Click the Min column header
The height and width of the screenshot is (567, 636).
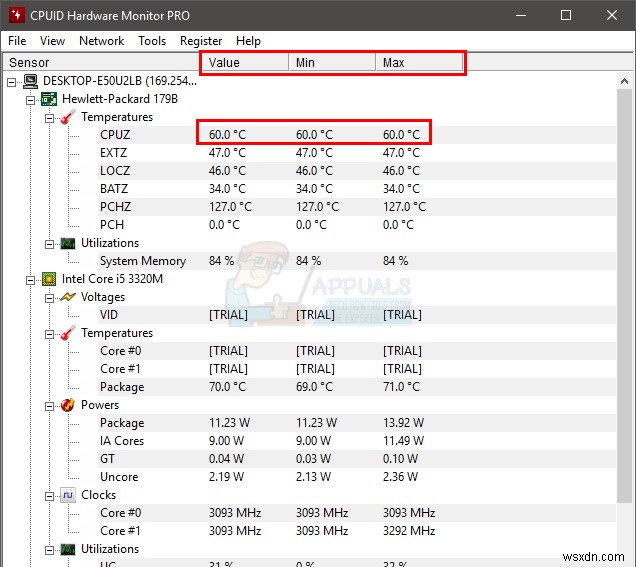332,62
